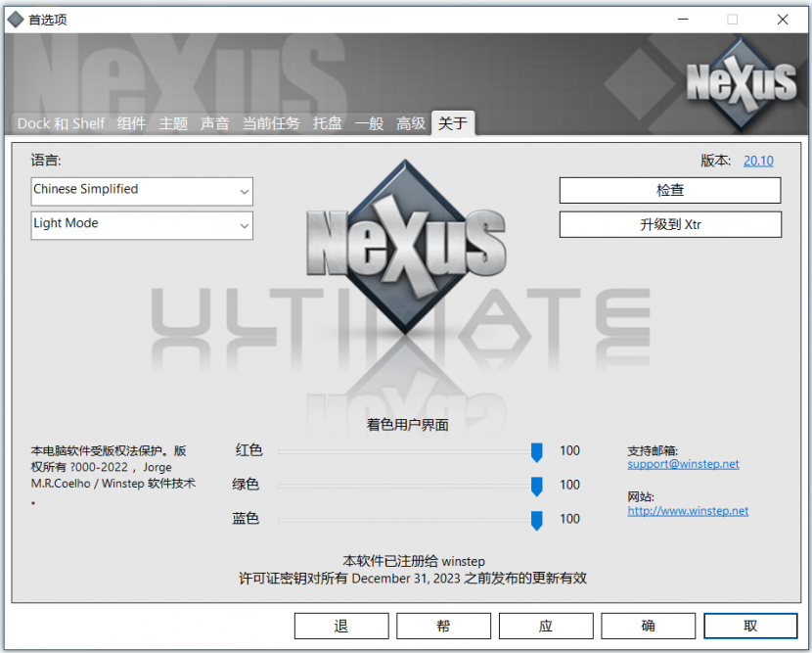This screenshot has height=653, width=812.
Task: Adjust the 红色 slider handle
Action: [537, 452]
